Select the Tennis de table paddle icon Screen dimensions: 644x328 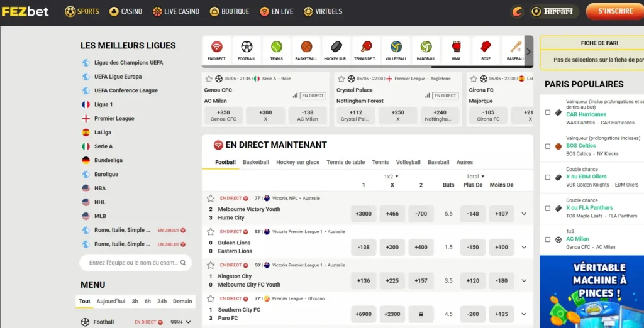(365, 46)
